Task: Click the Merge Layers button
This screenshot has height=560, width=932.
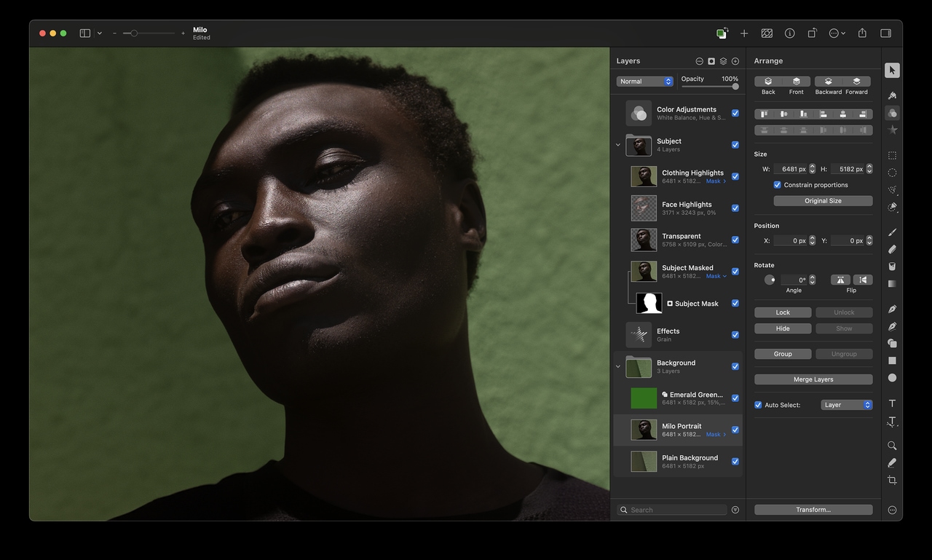Action: (x=813, y=379)
